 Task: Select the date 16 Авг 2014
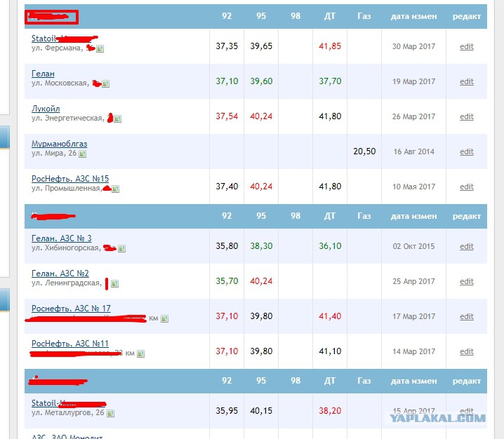413,151
